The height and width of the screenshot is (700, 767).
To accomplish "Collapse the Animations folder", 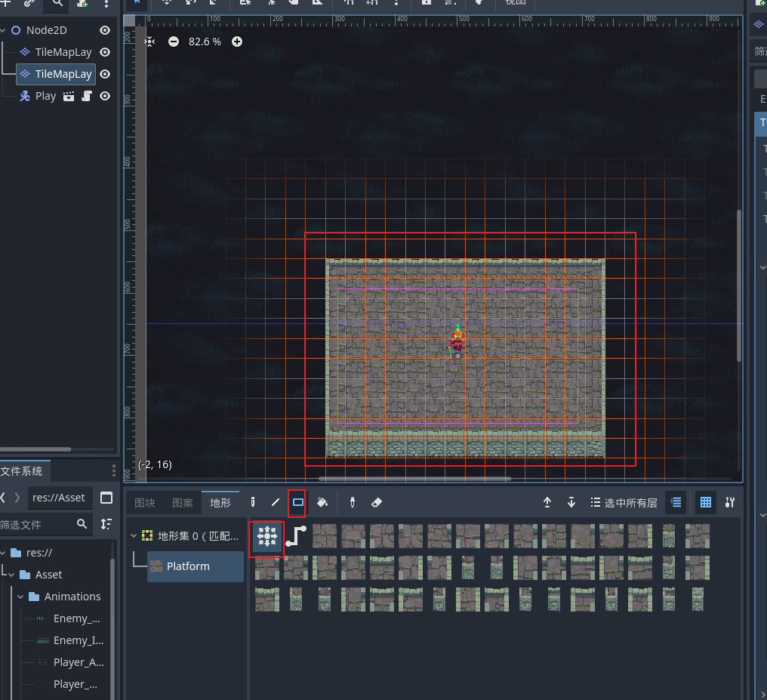I will point(20,597).
